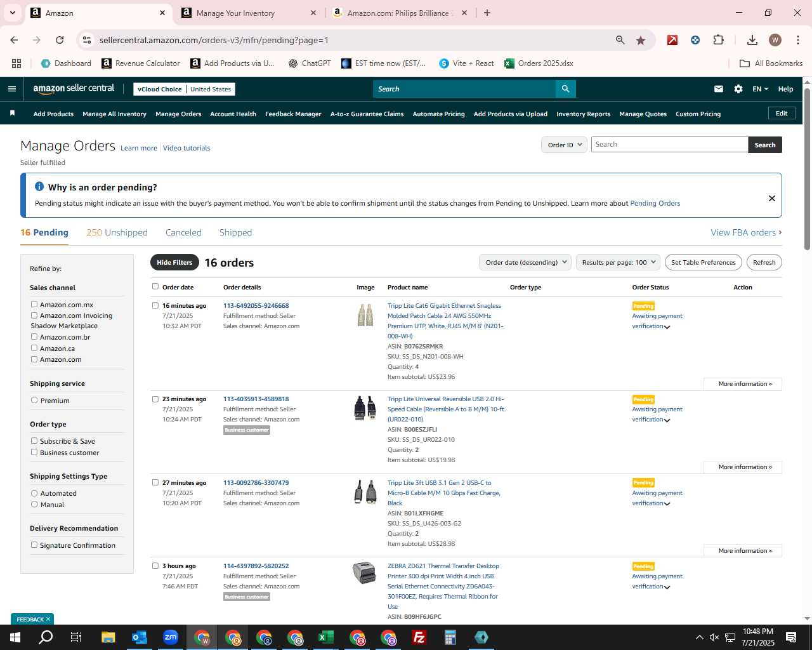The height and width of the screenshot is (650, 812).
Task: Open the Order date (descending) sort dropdown
Action: (525, 262)
